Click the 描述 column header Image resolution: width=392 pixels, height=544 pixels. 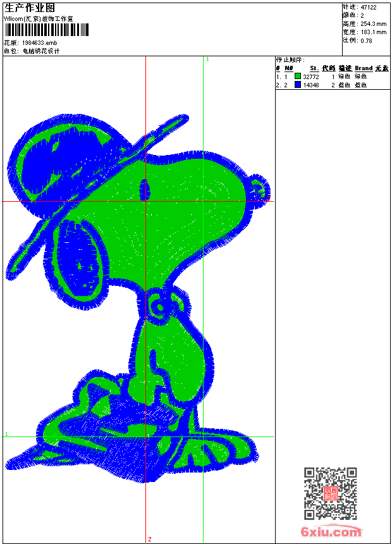[345, 68]
